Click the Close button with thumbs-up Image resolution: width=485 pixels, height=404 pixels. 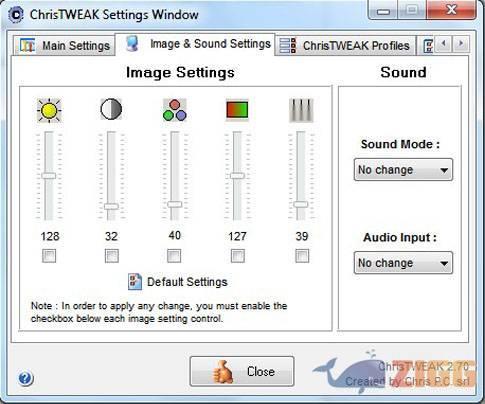point(242,371)
